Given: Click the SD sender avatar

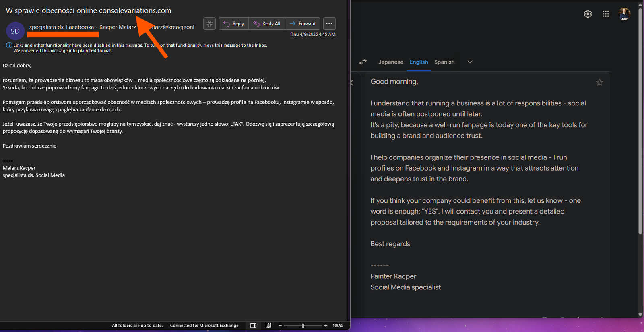Looking at the screenshot, I should coord(15,31).
